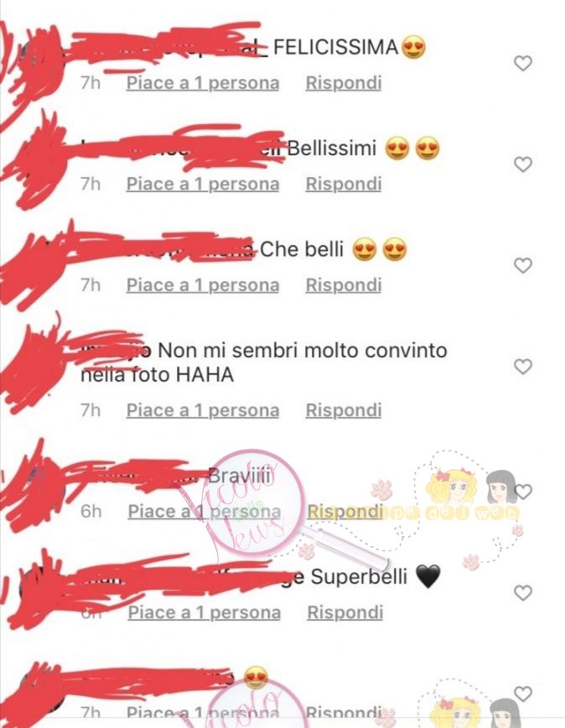View likes on the FELICISSIMA comment
The width and height of the screenshot is (565, 728).
pos(203,83)
